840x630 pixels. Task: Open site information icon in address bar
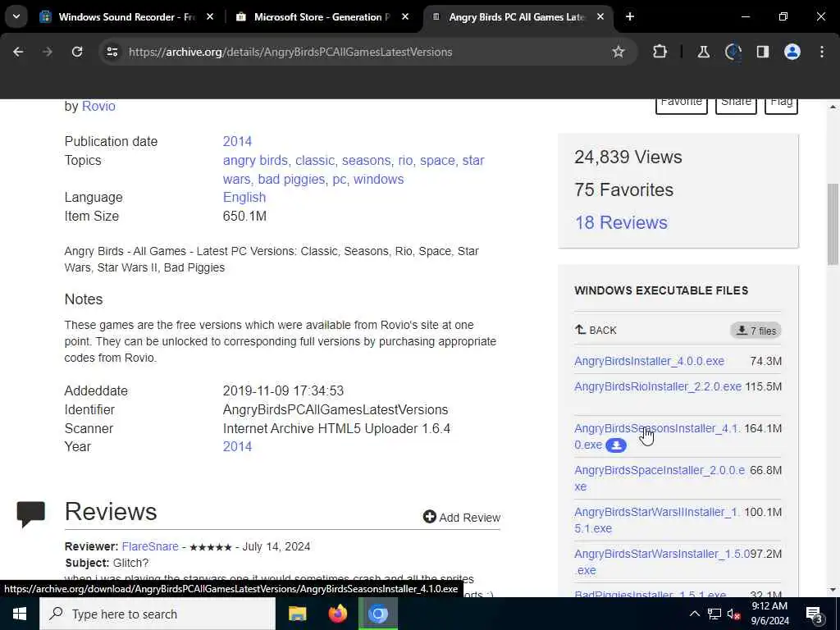[x=112, y=52]
